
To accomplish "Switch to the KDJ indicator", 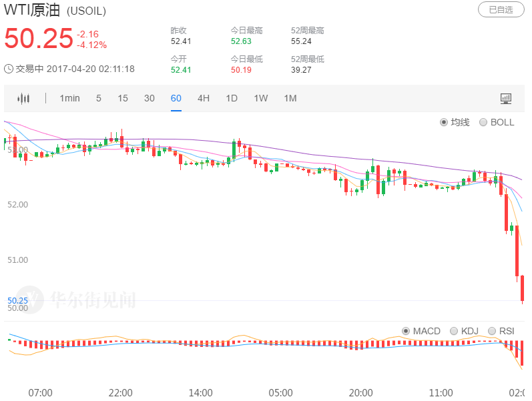I will tap(454, 331).
